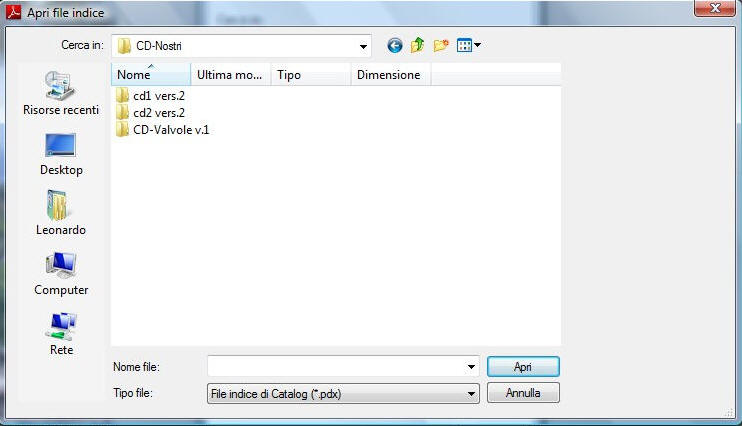Select Computer in the places bar
Image resolution: width=742 pixels, height=426 pixels.
[x=61, y=274]
